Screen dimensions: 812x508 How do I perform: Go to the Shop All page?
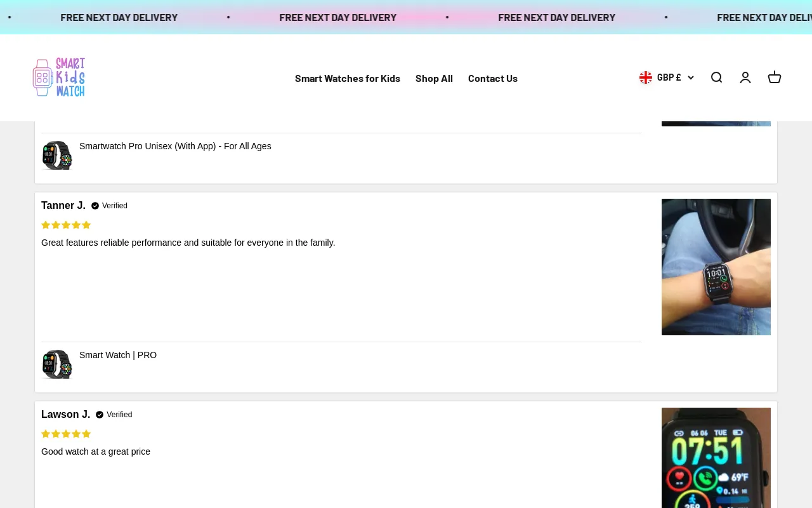click(x=434, y=78)
